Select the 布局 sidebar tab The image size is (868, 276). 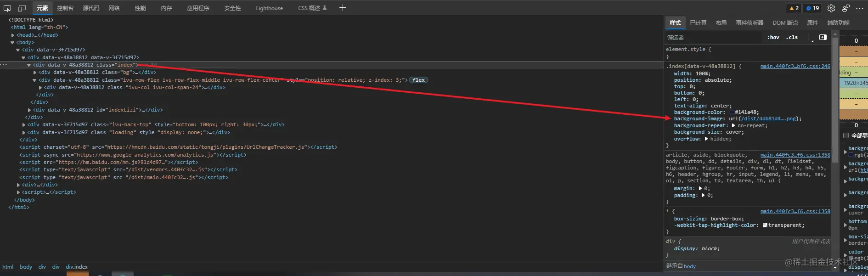(x=721, y=23)
